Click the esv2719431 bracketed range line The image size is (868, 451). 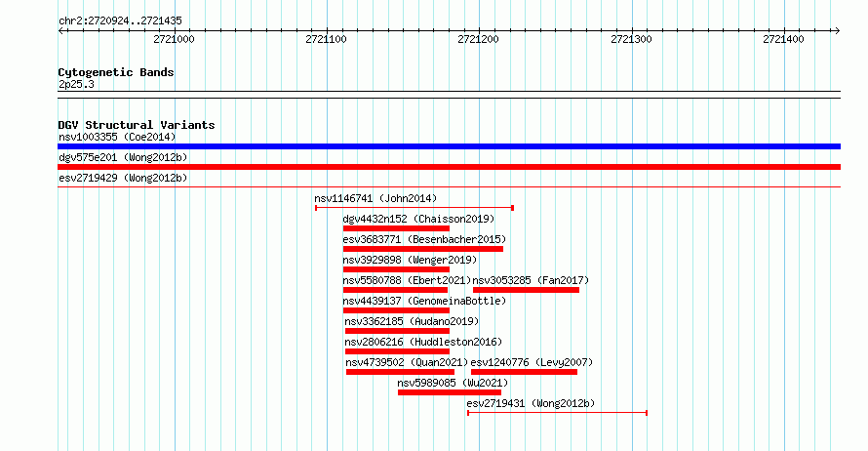click(x=558, y=413)
